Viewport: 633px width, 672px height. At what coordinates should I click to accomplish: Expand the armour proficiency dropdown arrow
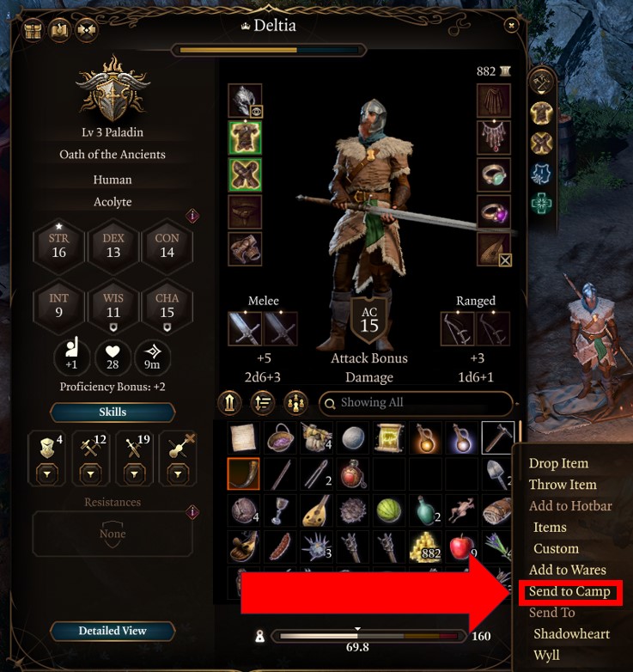[x=46, y=474]
